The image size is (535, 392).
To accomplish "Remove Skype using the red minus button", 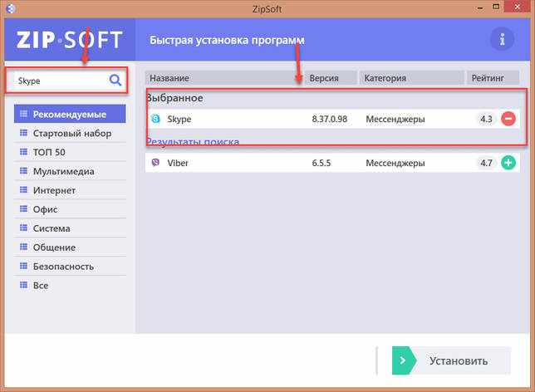I will pos(508,119).
